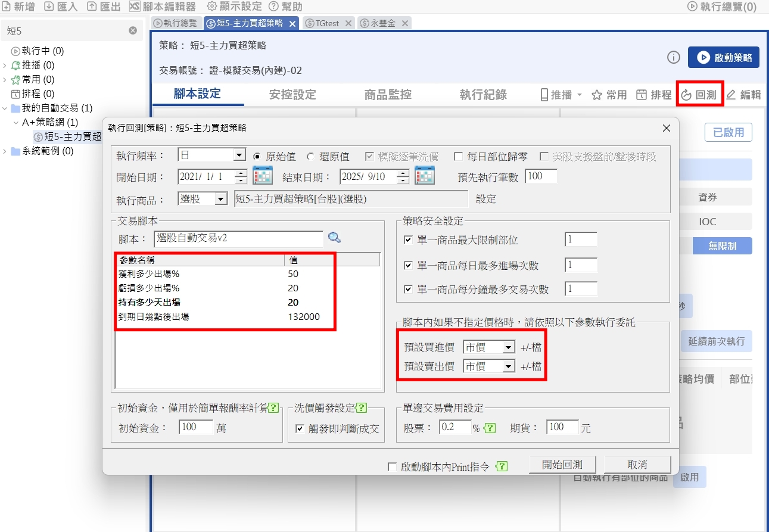Open the 執行頻率 dropdown

tap(239, 155)
